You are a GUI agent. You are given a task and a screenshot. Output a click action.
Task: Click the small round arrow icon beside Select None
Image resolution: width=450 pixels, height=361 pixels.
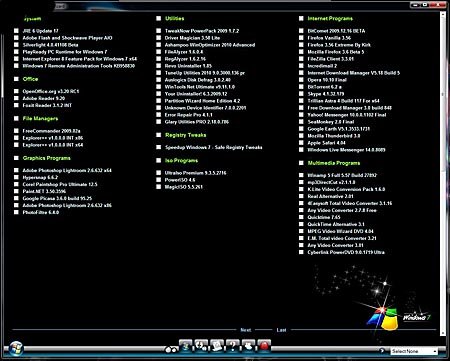pos(382,350)
